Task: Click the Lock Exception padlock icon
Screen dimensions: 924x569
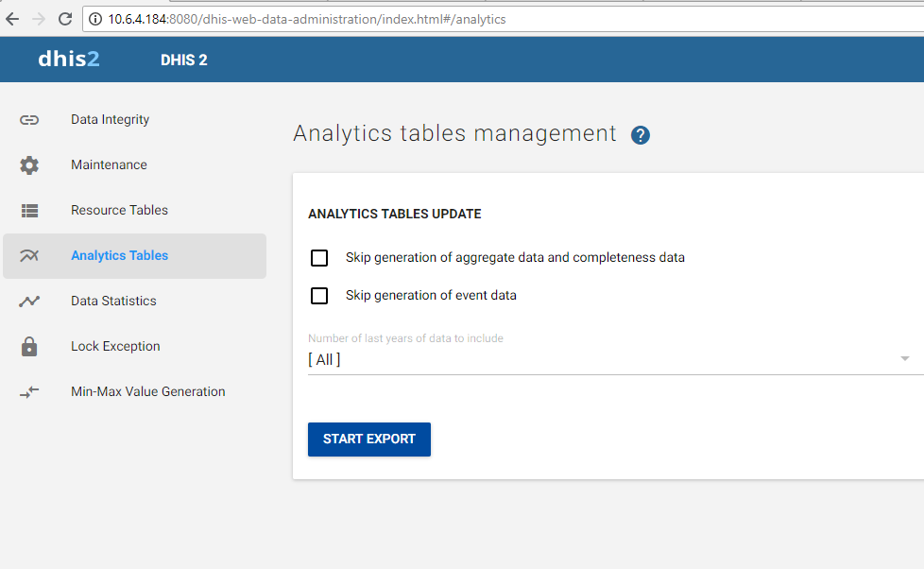Action: coord(29,347)
